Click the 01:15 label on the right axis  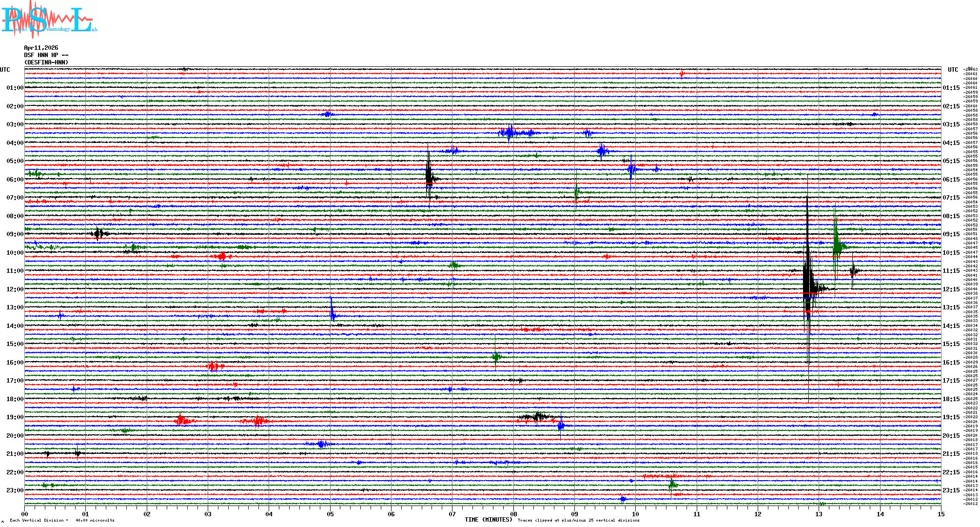pyautogui.click(x=951, y=88)
